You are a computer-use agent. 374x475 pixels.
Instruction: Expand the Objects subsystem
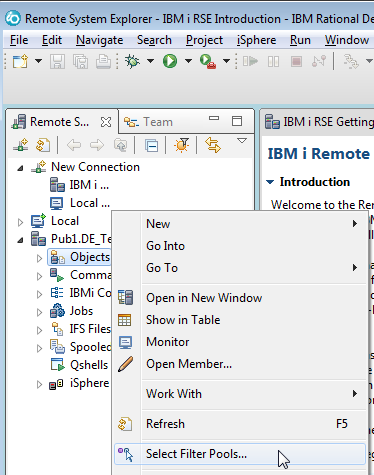(39, 258)
